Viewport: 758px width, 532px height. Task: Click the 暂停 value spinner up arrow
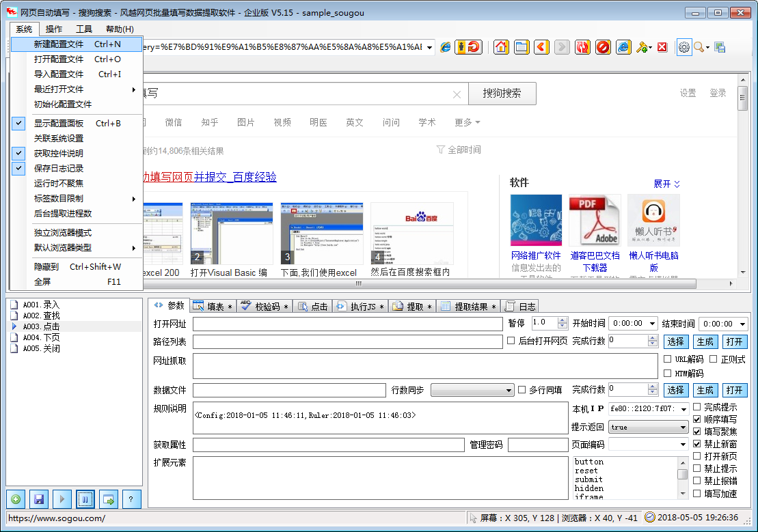[x=563, y=320]
